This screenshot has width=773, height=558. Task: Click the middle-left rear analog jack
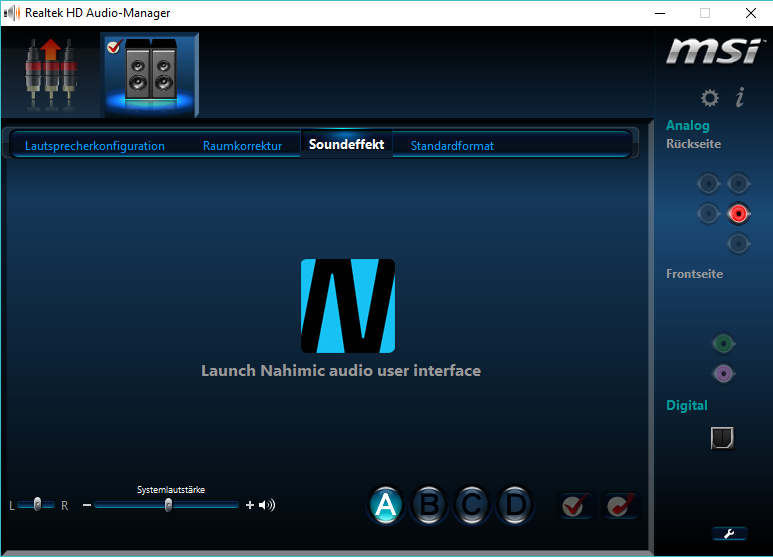pyautogui.click(x=708, y=214)
